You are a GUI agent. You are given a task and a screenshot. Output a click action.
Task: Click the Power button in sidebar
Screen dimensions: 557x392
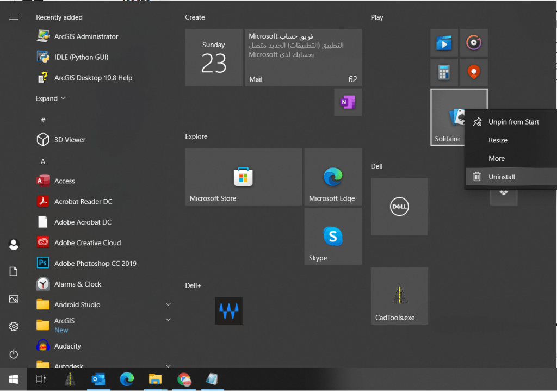pyautogui.click(x=14, y=354)
